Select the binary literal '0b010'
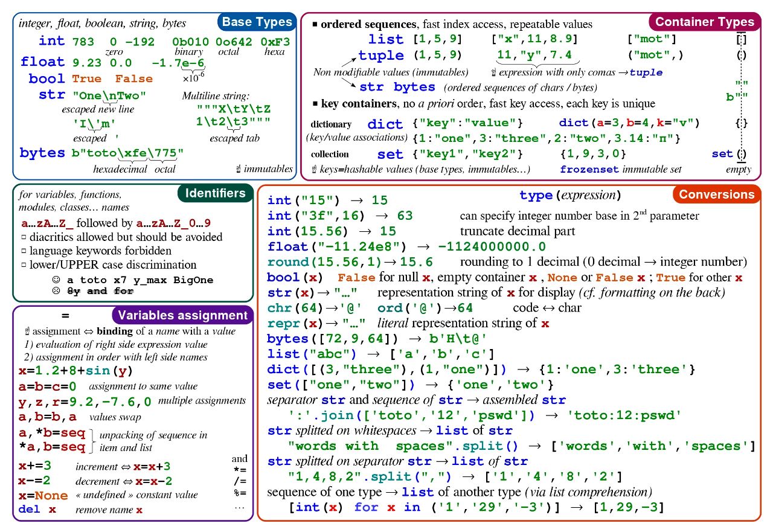 pyautogui.click(x=191, y=42)
